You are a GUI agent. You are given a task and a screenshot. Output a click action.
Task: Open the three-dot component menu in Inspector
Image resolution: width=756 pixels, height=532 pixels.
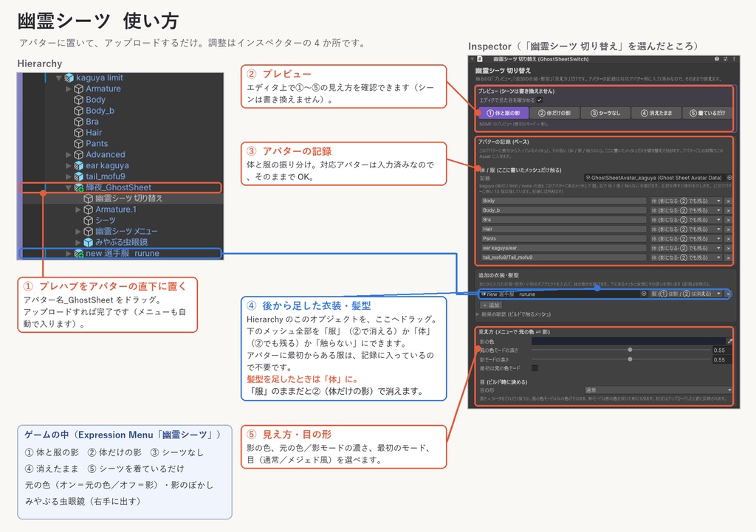click(x=734, y=59)
